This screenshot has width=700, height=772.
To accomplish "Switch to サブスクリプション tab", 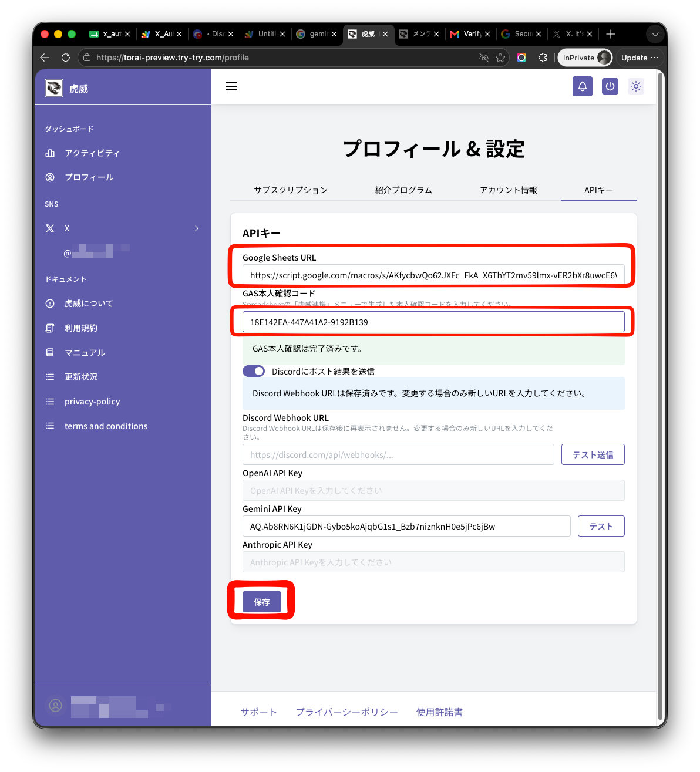I will 291,190.
